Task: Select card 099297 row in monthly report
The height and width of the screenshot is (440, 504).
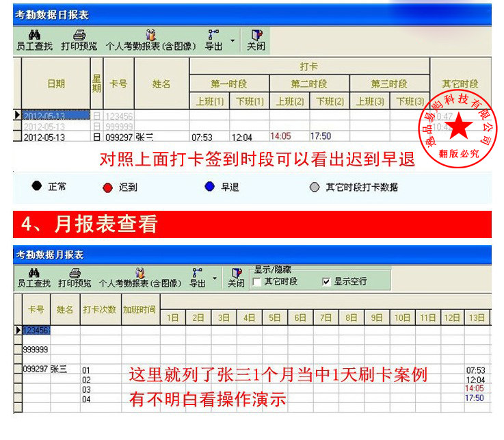Action: pyautogui.click(x=36, y=369)
